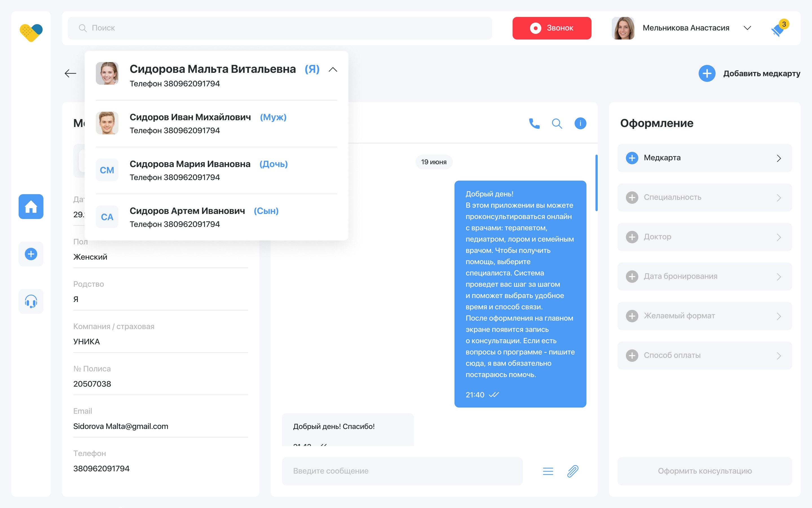Click email Sidorova Malta@gmail.com

(120, 426)
